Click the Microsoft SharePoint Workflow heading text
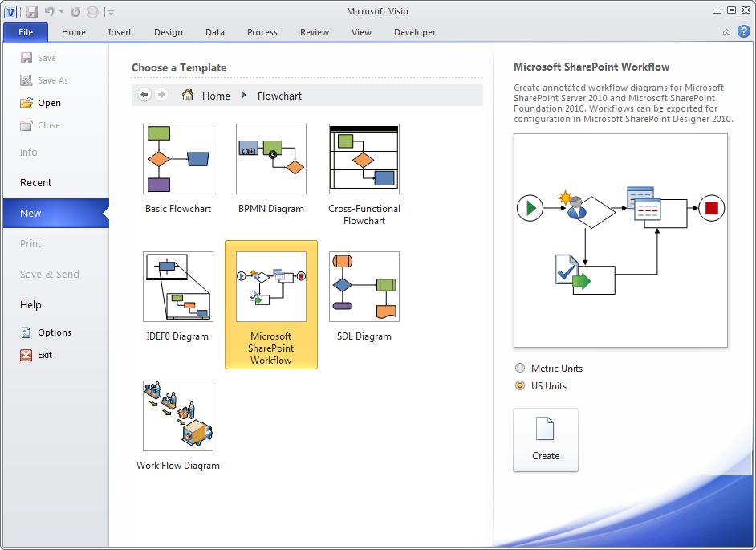The image size is (756, 550). coord(591,67)
